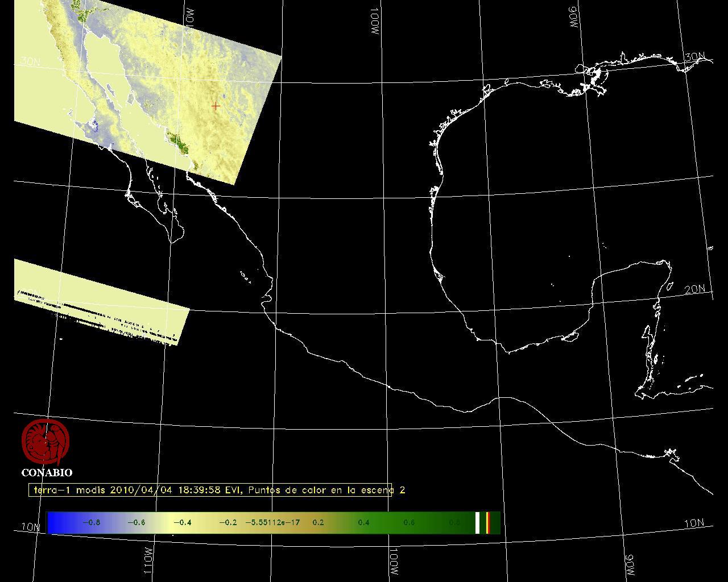Screen dimensions: 728x582
Task: Click the 0.4 green area on color scale
Action: coord(363,522)
